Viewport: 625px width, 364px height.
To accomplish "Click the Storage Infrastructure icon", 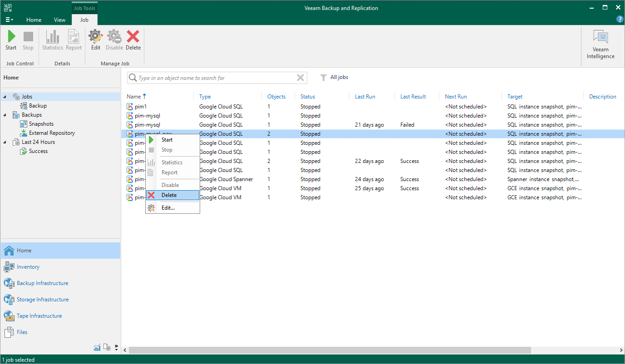I will pyautogui.click(x=9, y=300).
